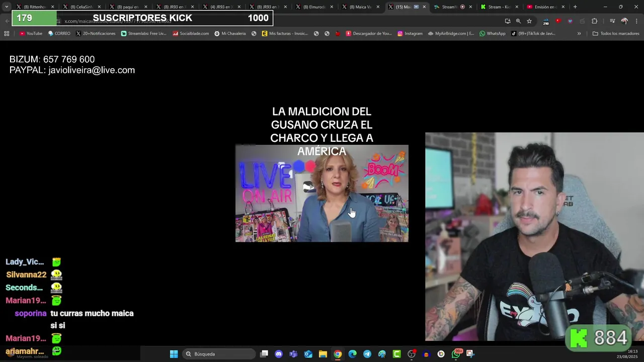Switch to the CeliaSin X tab

point(80,7)
